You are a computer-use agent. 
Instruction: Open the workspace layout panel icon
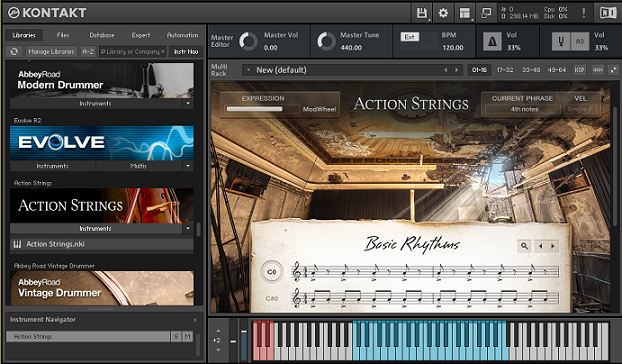[x=465, y=13]
